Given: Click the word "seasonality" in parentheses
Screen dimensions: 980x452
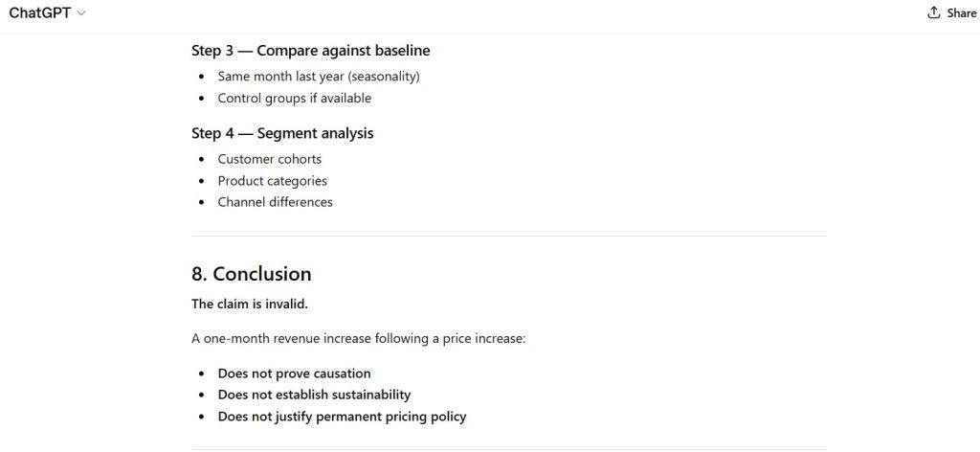Looking at the screenshot, I should coord(382,76).
